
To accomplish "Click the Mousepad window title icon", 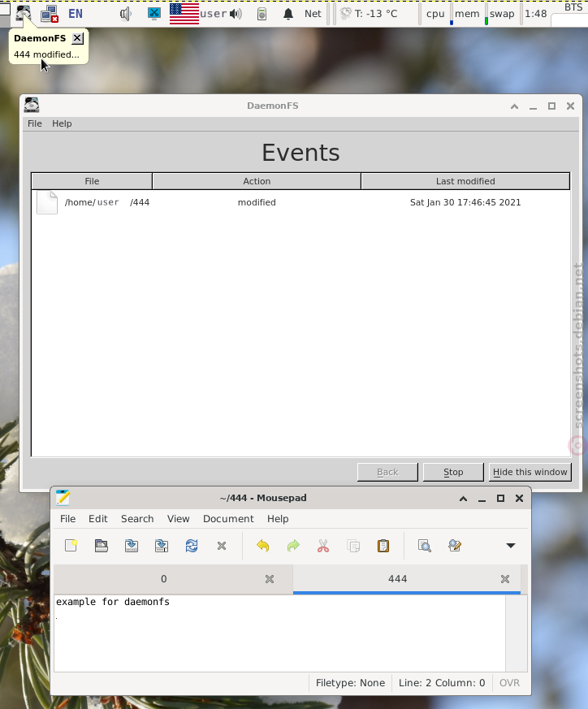I will (x=63, y=497).
